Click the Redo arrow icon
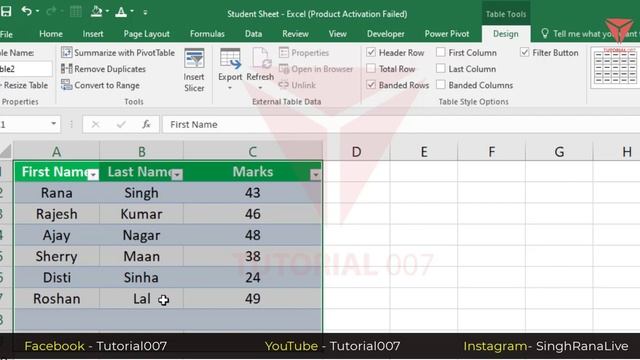This screenshot has height=360, width=640. coord(51,11)
